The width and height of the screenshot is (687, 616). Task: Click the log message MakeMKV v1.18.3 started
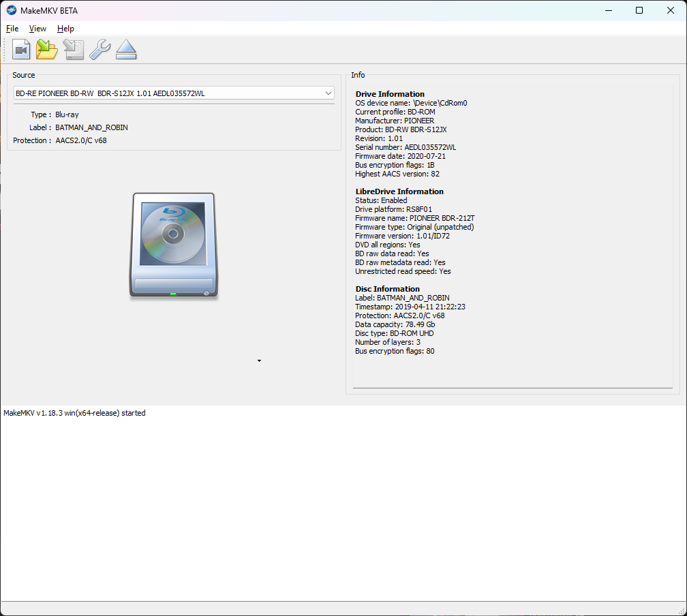point(74,413)
